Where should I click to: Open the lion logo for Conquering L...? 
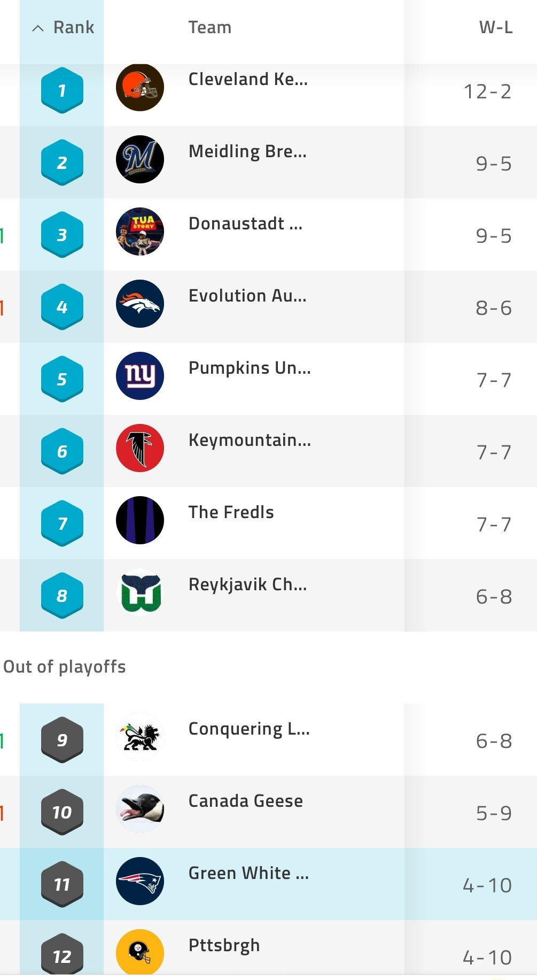pos(140,737)
